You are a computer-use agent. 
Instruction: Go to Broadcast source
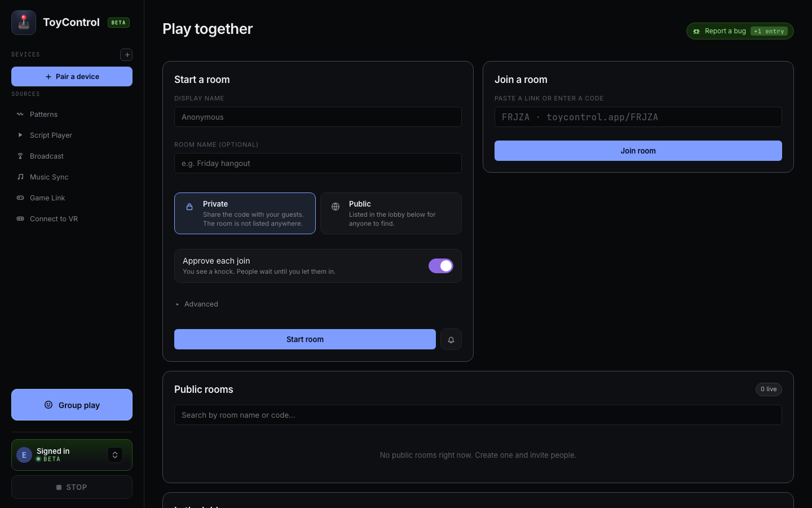tap(72, 156)
